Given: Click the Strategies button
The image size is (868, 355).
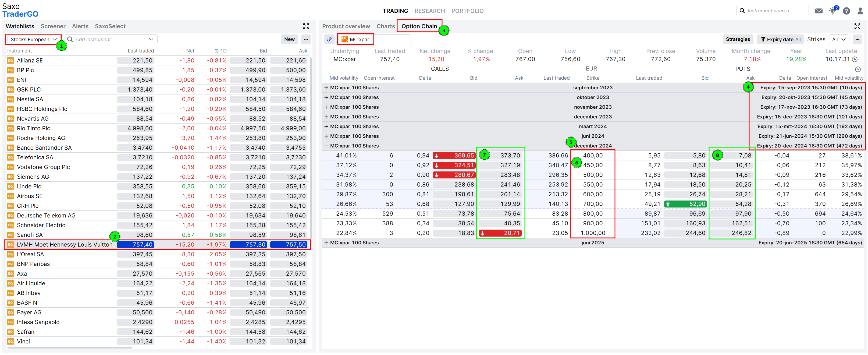Looking at the screenshot, I should tap(738, 40).
